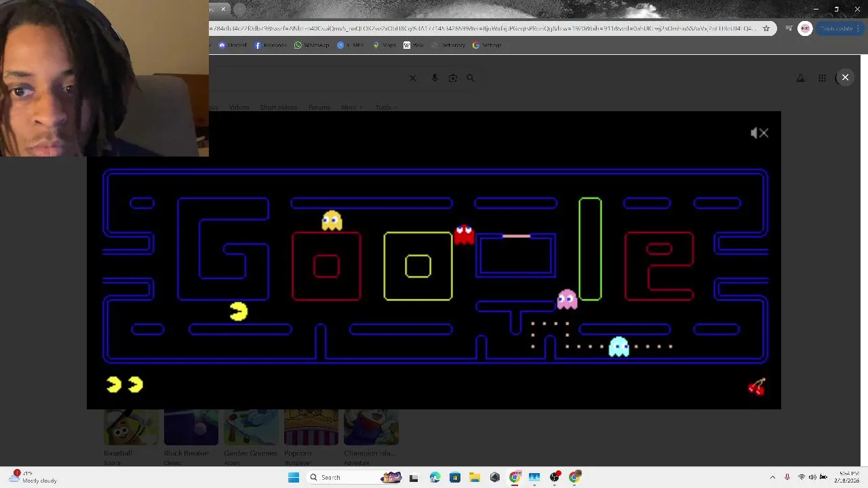Click the yellow Pac-Man character in the maze
868x488 pixels.
[239, 311]
